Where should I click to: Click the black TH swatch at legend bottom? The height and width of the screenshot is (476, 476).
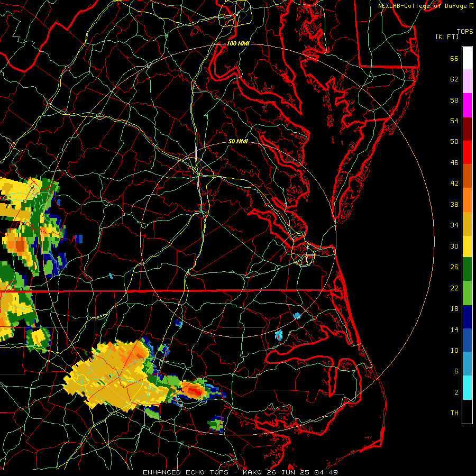tap(467, 411)
